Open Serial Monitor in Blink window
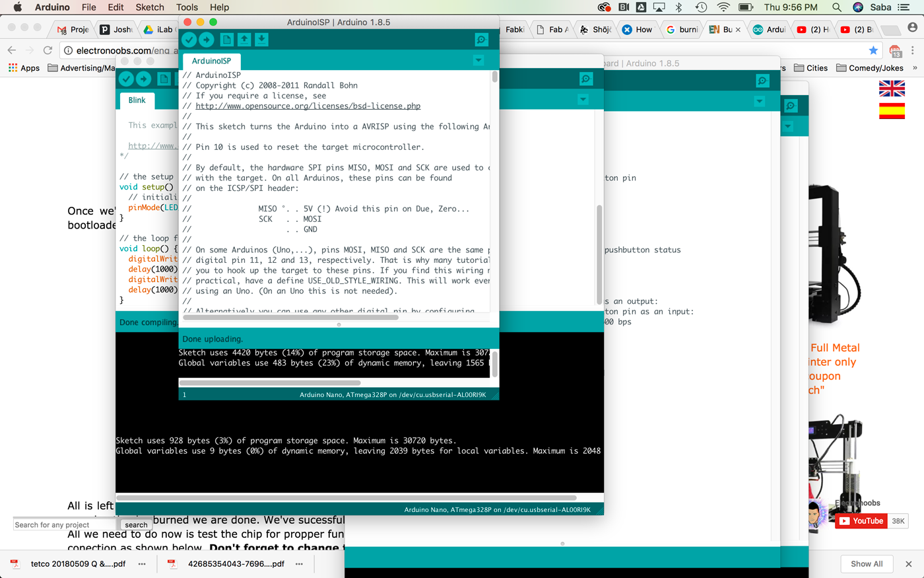Screen dimensions: 924x578 point(586,79)
